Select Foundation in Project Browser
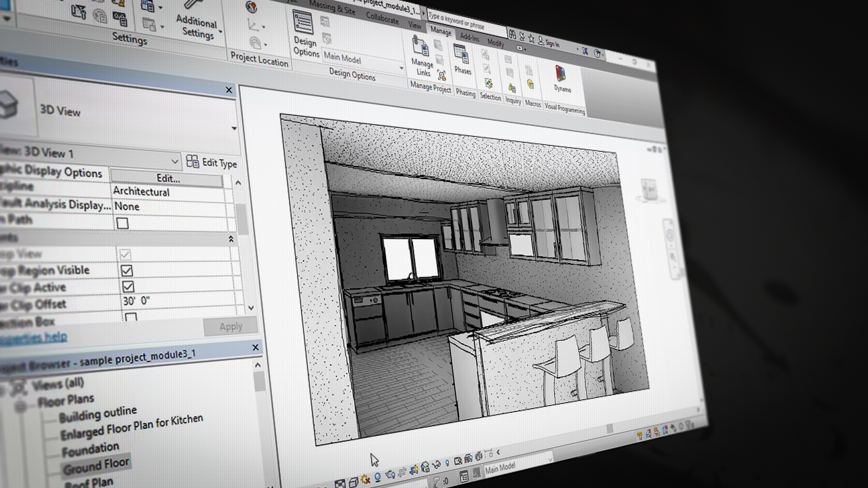This screenshot has width=868, height=488. (90, 449)
